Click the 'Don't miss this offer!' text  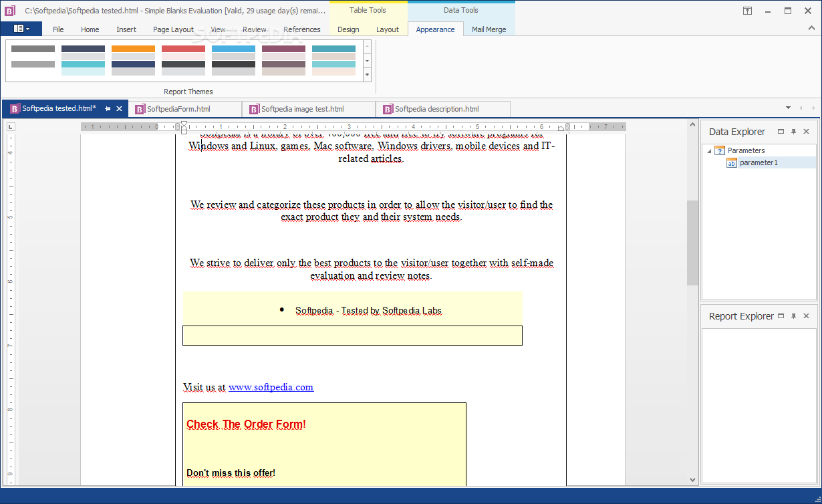pyautogui.click(x=231, y=473)
